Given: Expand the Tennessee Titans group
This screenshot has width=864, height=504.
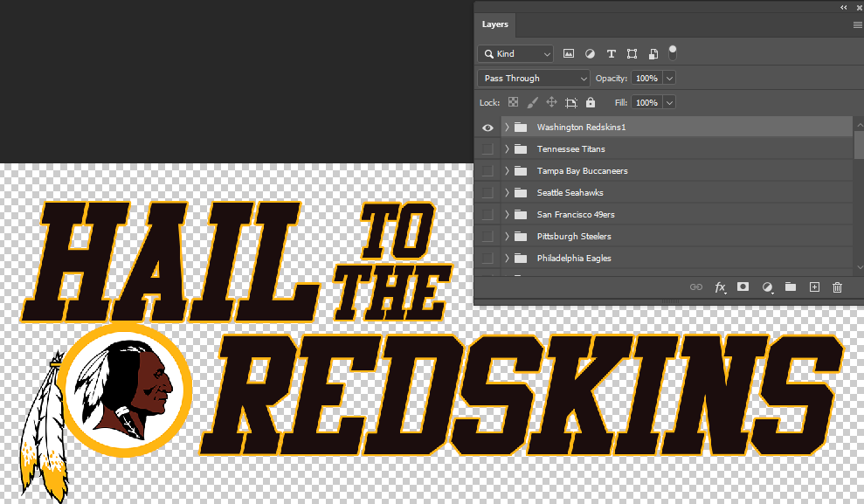Looking at the screenshot, I should (507, 148).
